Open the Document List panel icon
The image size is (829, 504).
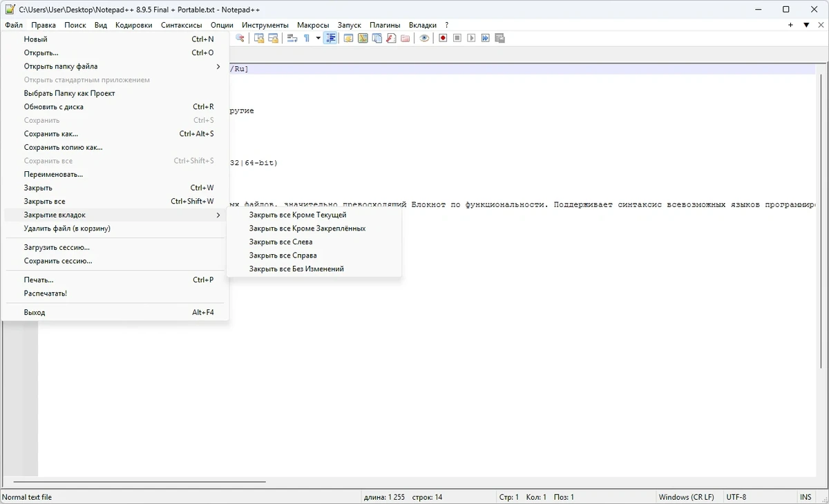[377, 38]
